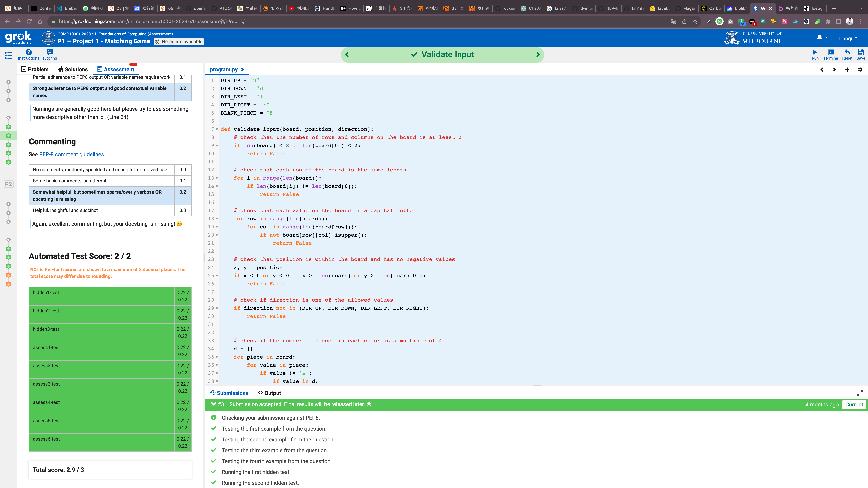
Task: Collapse the submission #3 details chevron
Action: (213, 404)
